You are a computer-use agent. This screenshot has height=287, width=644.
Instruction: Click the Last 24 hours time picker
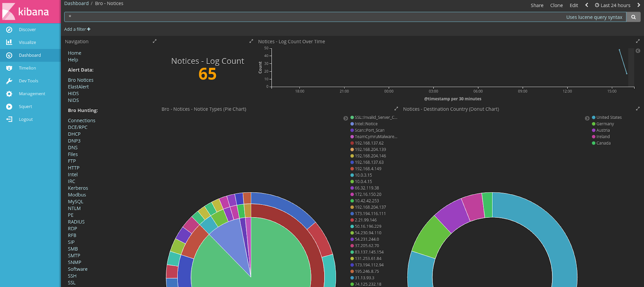click(613, 5)
